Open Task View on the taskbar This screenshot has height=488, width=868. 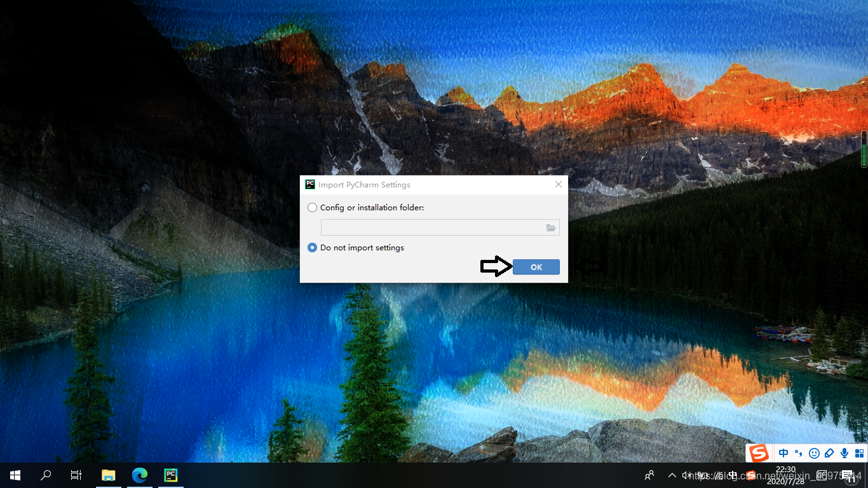click(76, 475)
